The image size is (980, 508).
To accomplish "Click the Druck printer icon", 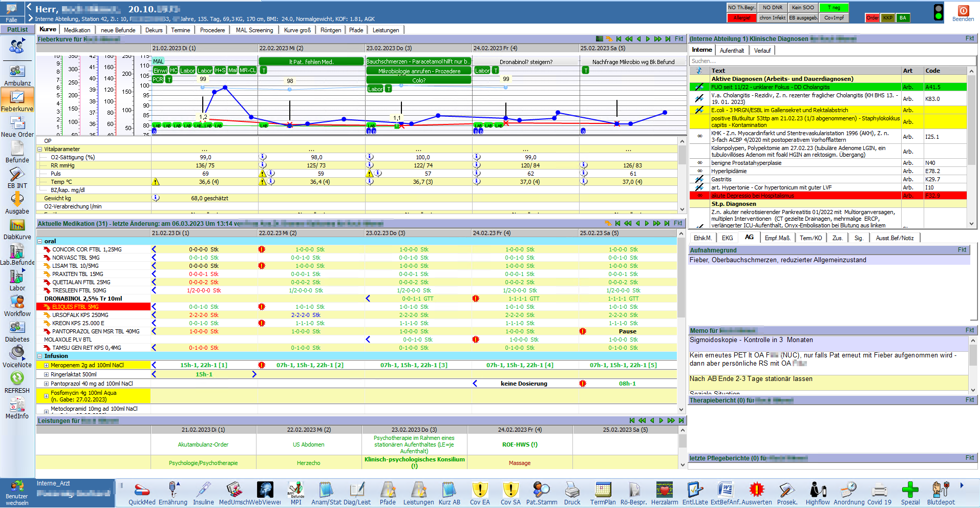I will [x=572, y=494].
